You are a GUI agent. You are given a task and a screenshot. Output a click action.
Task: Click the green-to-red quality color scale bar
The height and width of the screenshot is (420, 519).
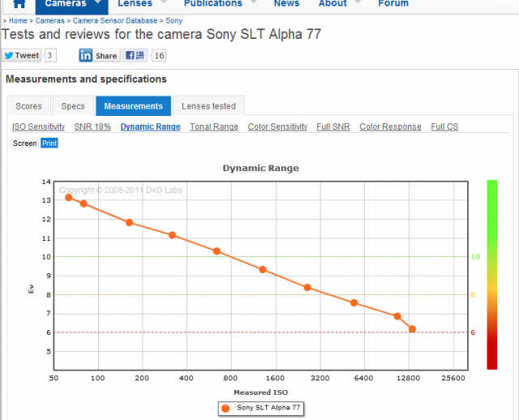[x=492, y=275]
